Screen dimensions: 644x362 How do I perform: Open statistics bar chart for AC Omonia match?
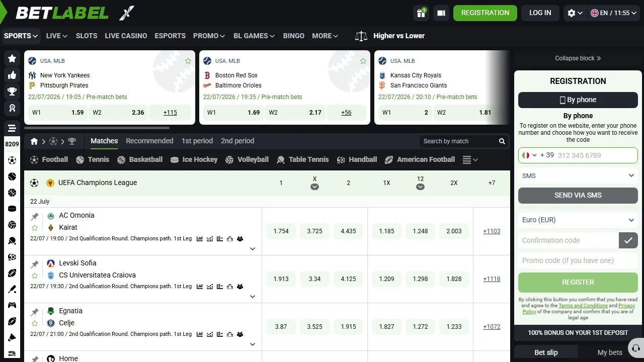point(200,239)
